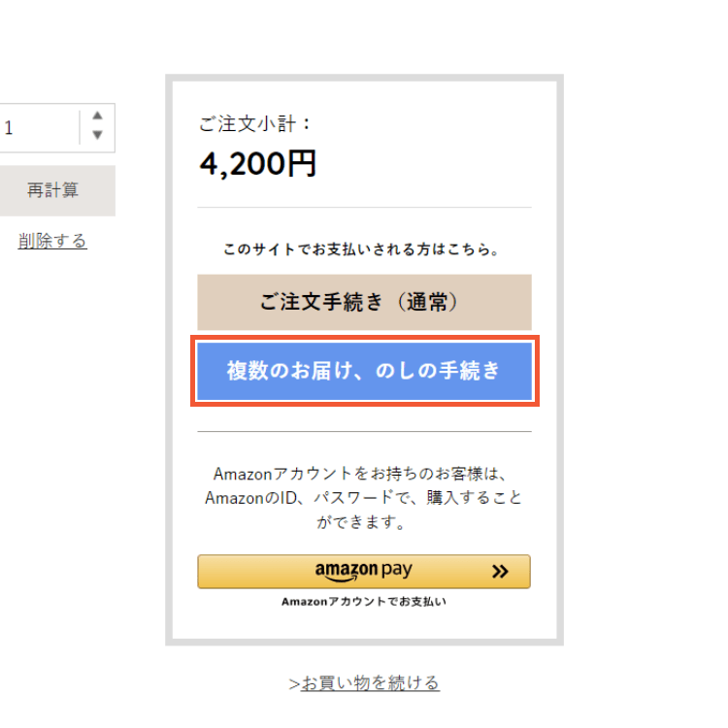Proceed with ご注文手続き（通常） button
This screenshot has width=728, height=728.
coord(364,303)
